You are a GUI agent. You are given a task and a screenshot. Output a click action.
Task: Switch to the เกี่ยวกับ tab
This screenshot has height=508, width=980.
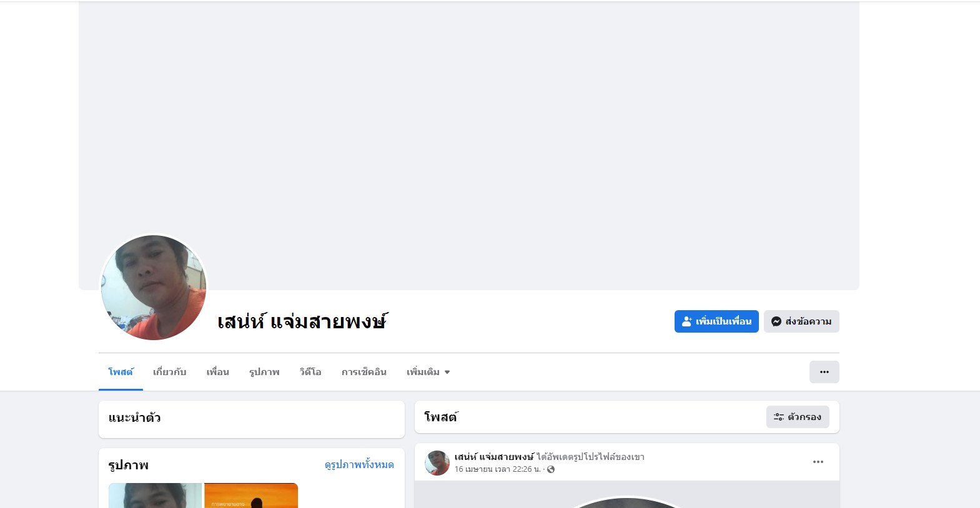170,372
